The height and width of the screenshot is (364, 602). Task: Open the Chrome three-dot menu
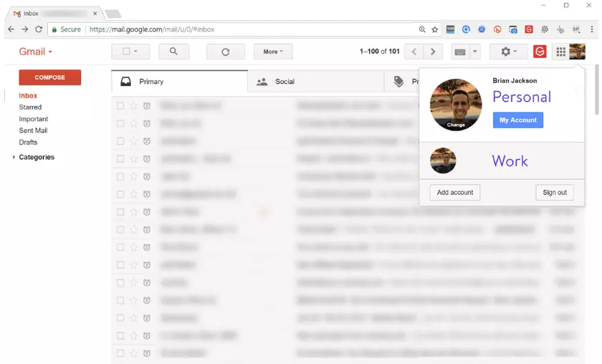[592, 29]
